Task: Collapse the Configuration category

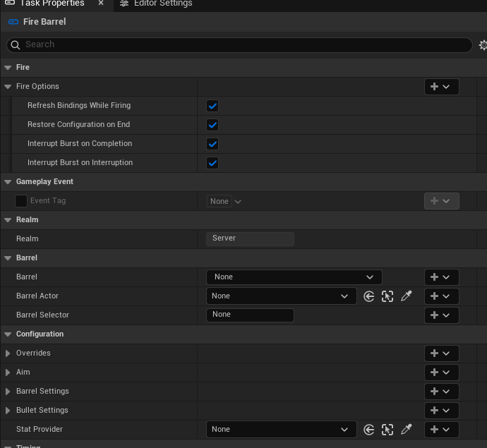Action: [x=8, y=334]
